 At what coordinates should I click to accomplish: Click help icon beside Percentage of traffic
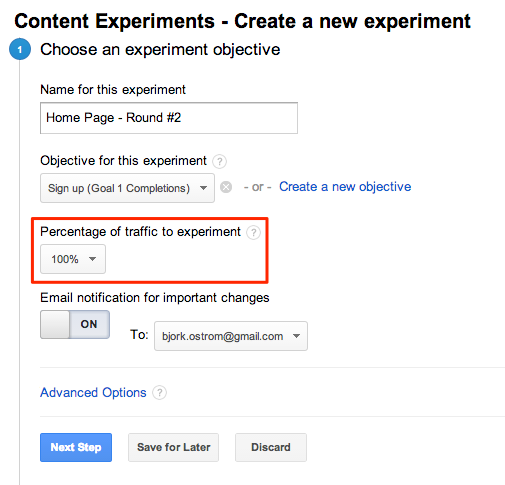(253, 233)
